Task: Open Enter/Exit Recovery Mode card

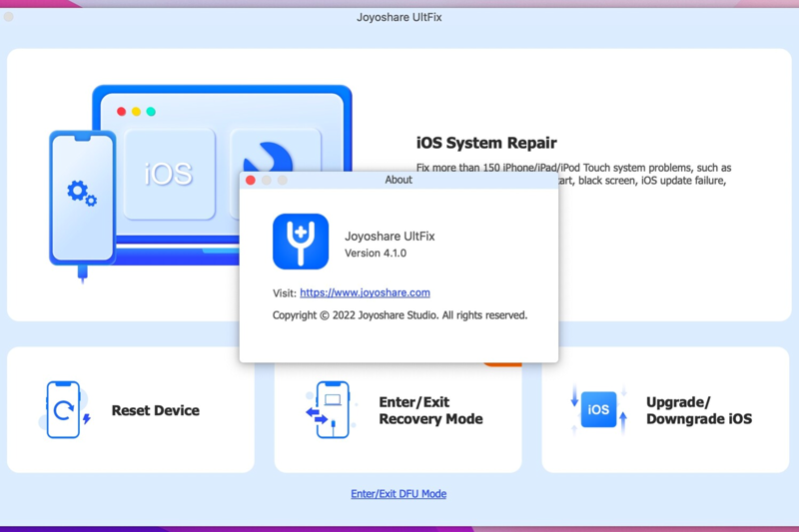Action: click(398, 417)
